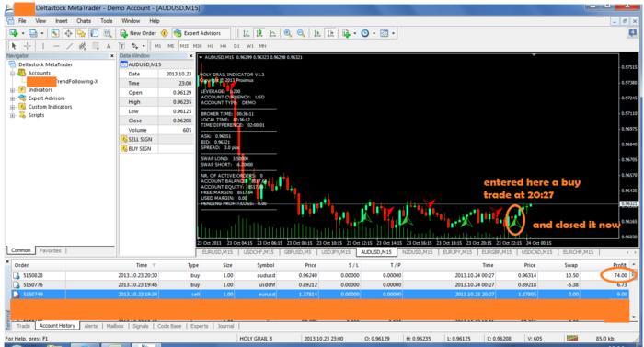644x347 pixels.
Task: Open the Insert menu
Action: point(62,20)
